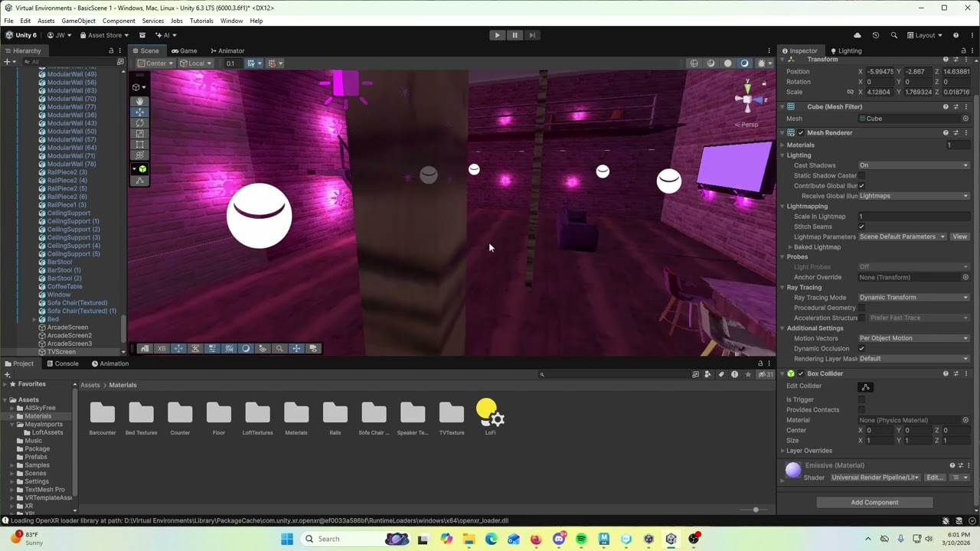This screenshot has height=551, width=980.
Task: Open the Undo History icon
Action: [x=875, y=35]
